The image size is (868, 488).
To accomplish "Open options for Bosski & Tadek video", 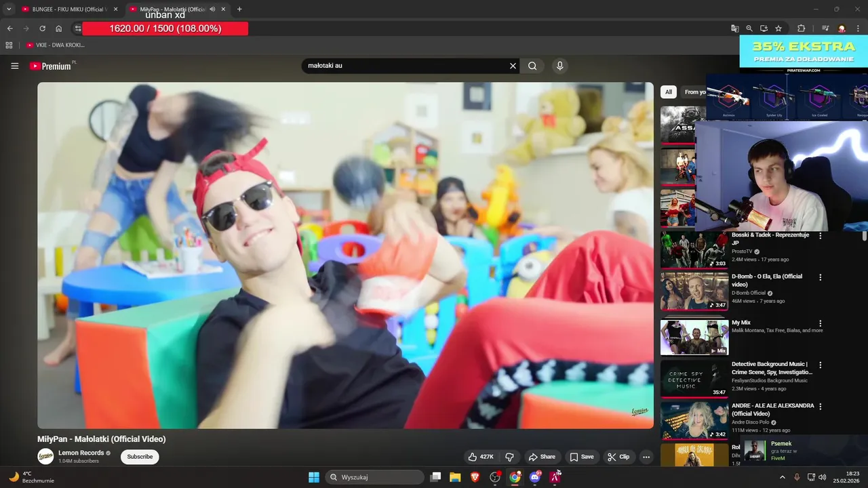I will [x=821, y=236].
